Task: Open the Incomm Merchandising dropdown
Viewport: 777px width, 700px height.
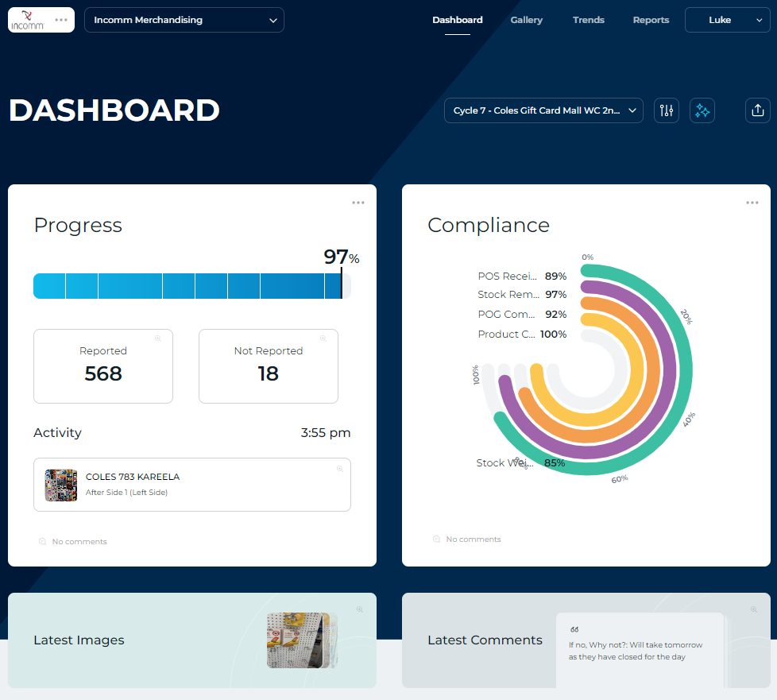Action: [x=184, y=20]
